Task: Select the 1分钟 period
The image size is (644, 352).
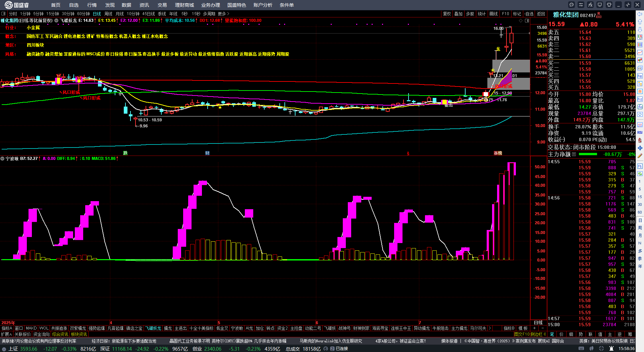Action: pyautogui.click(x=25, y=14)
